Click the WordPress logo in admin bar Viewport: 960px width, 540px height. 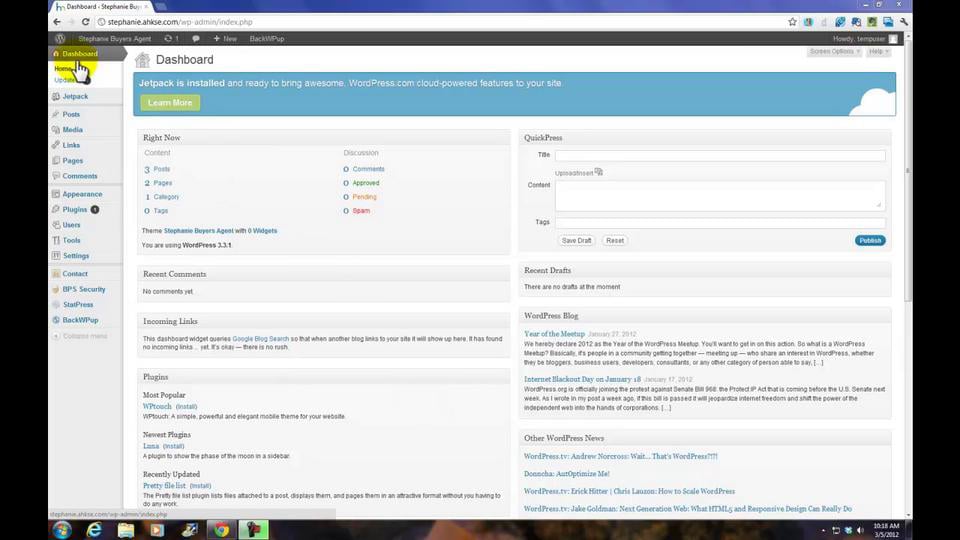pos(59,39)
